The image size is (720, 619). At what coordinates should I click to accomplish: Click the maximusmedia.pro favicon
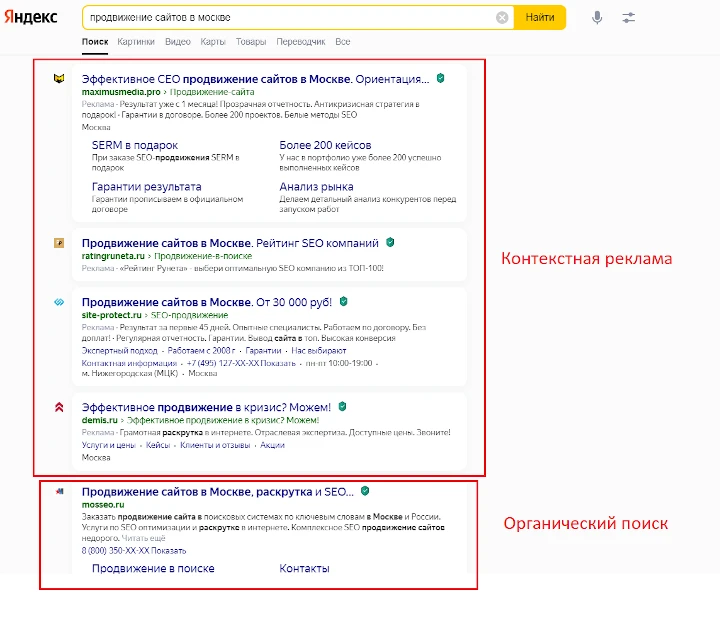[59, 79]
